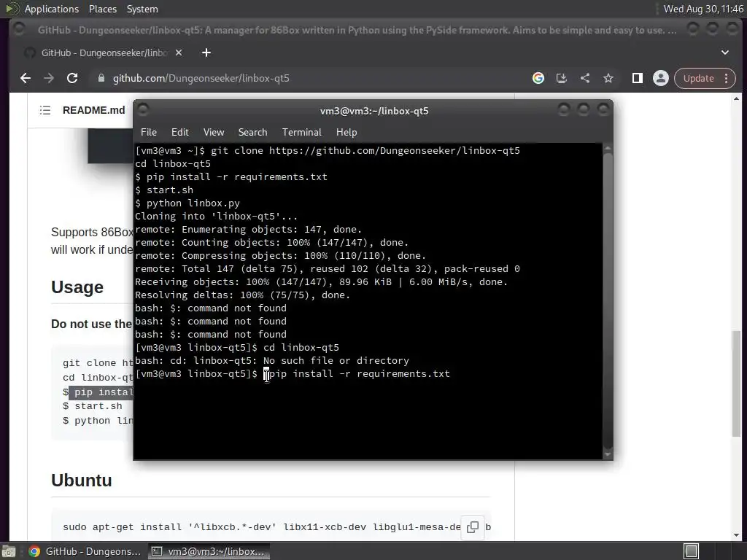Image resolution: width=747 pixels, height=560 pixels.
Task: Open a new browser tab
Action: (206, 52)
